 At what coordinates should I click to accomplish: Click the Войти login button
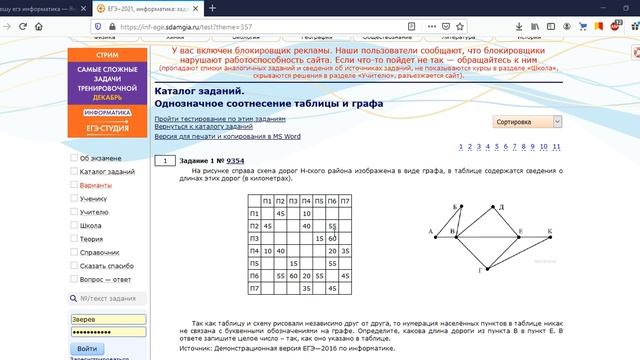click(x=87, y=349)
